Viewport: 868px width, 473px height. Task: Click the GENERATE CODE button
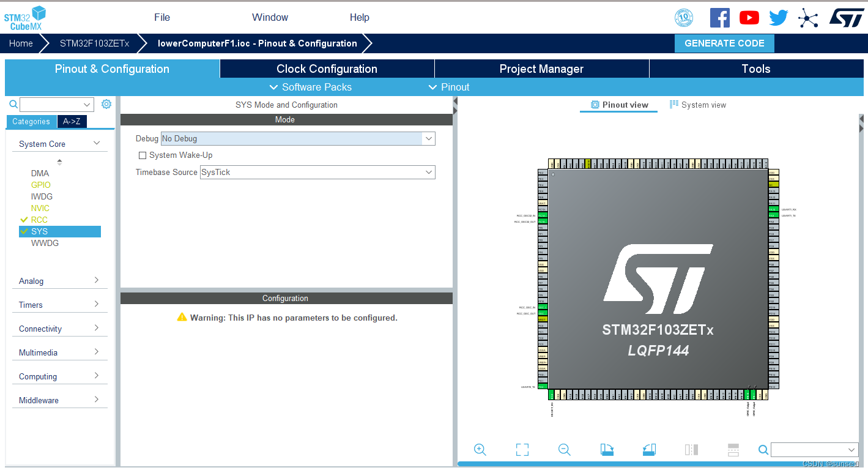tap(724, 43)
